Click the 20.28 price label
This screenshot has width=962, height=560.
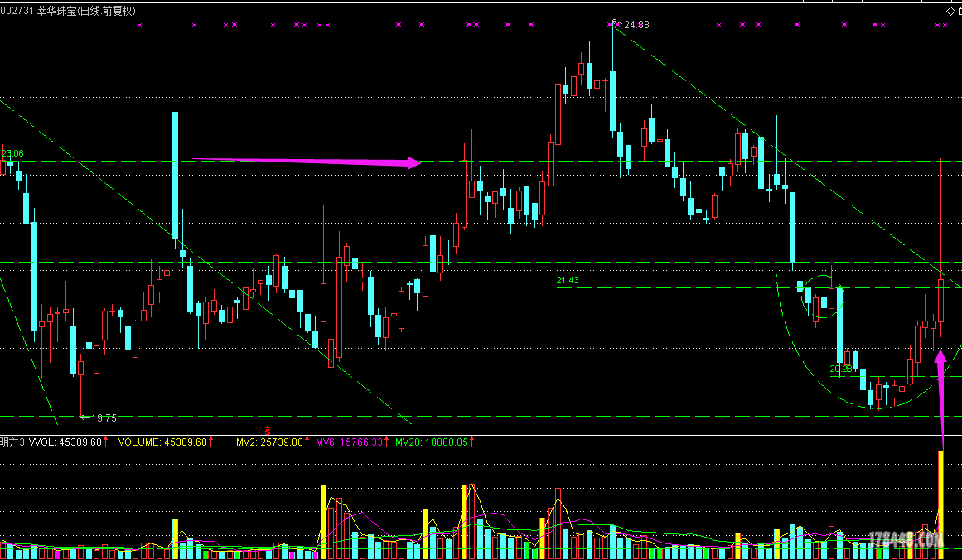[840, 369]
